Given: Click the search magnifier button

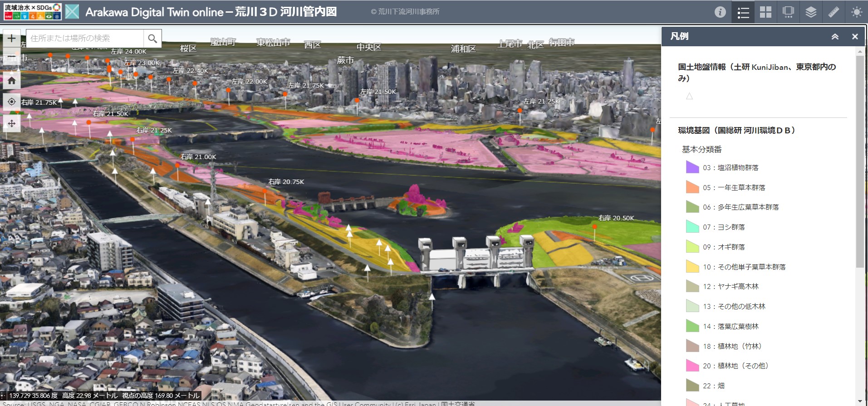Looking at the screenshot, I should 152,39.
